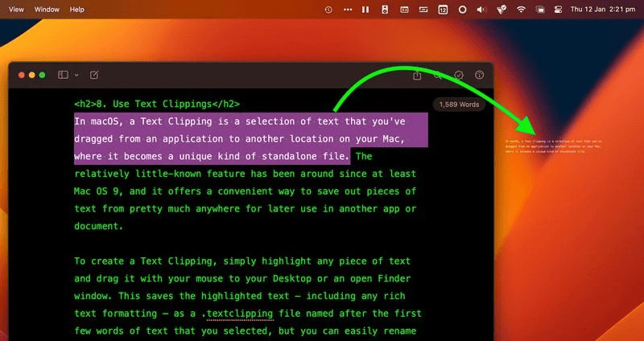Create a new document with compose icon
644x341 pixels.
click(x=95, y=75)
